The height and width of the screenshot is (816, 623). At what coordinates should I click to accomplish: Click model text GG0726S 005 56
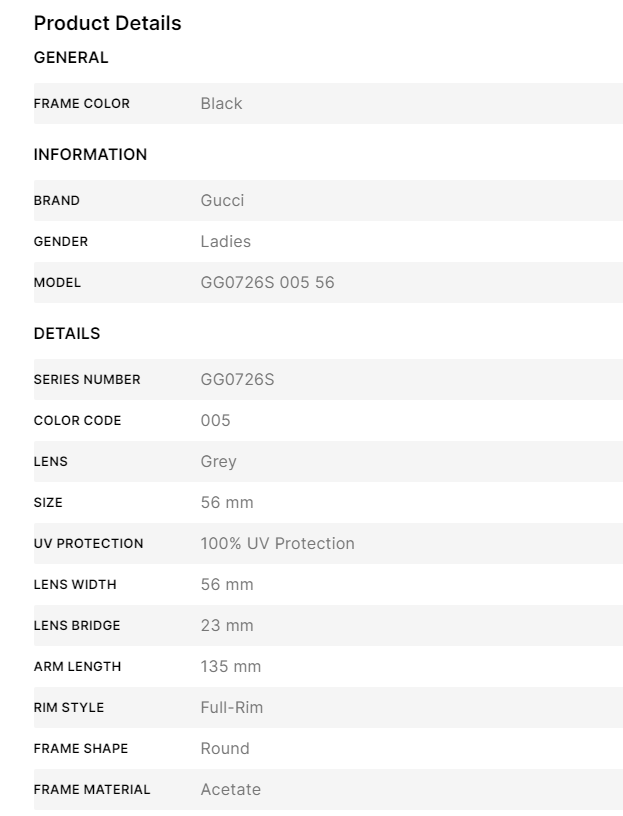tap(267, 283)
